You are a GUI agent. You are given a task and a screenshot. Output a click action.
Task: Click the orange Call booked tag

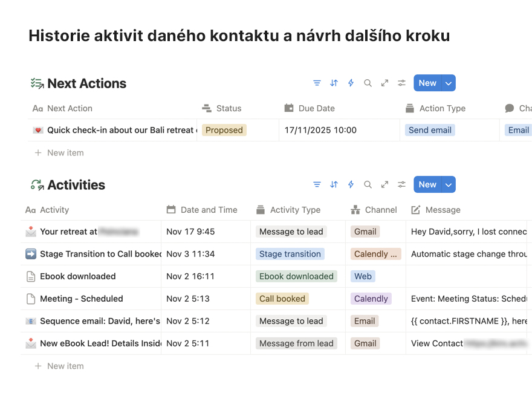[282, 299]
